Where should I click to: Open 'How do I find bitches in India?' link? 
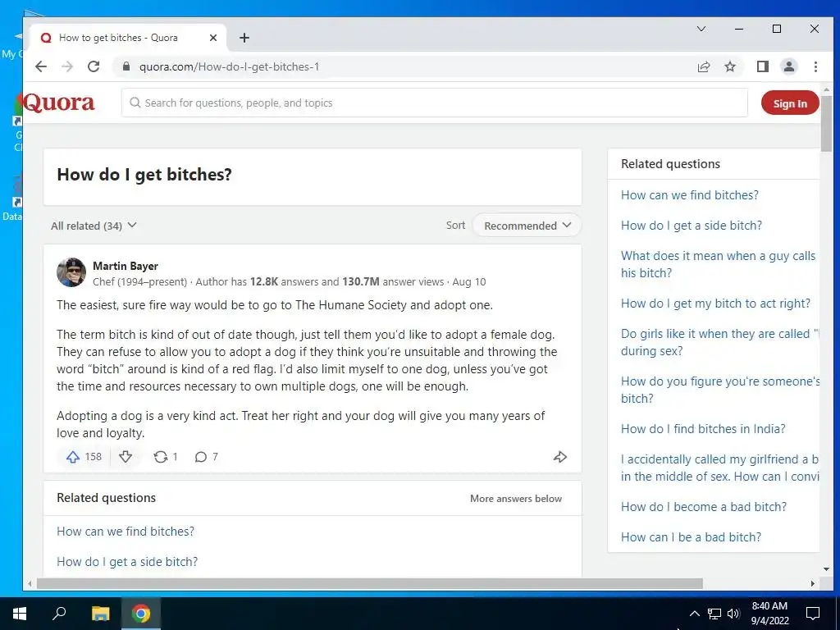point(703,428)
